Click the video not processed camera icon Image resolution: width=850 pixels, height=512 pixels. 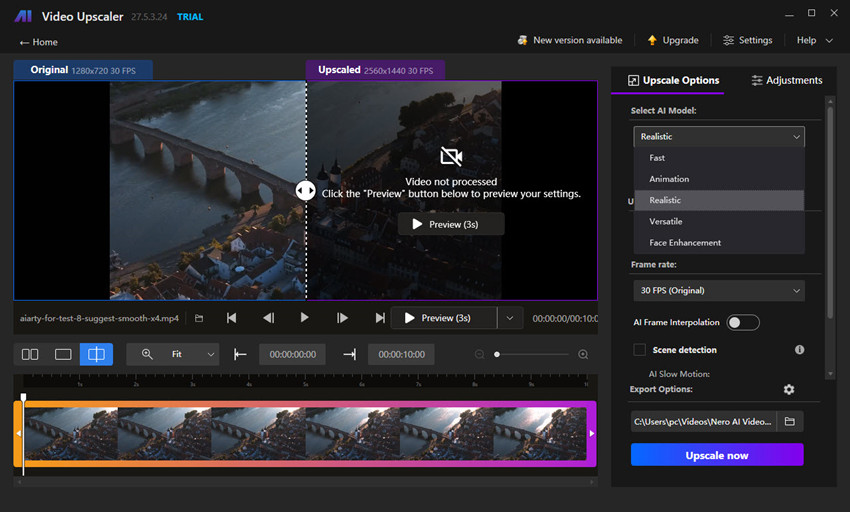[451, 157]
